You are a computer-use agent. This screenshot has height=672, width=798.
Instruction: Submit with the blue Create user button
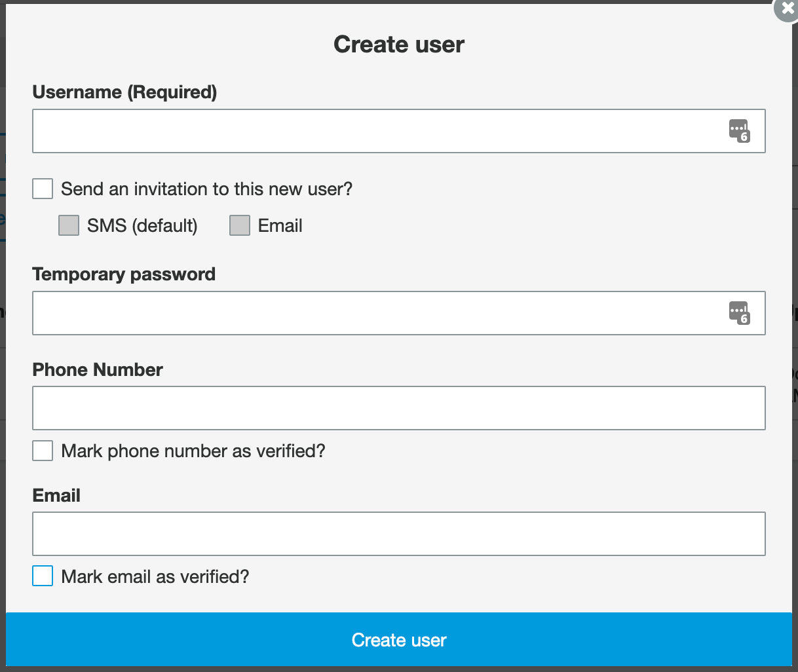pyautogui.click(x=399, y=639)
